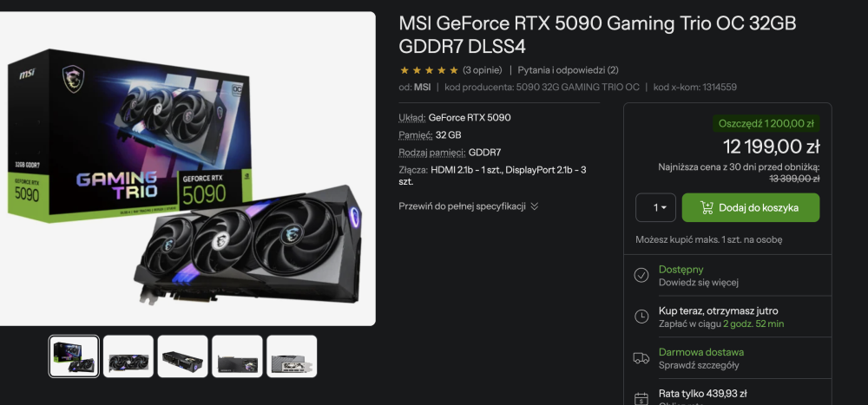Select the first thumbnail with box and card
This screenshot has height=405, width=868.
coord(74,356)
